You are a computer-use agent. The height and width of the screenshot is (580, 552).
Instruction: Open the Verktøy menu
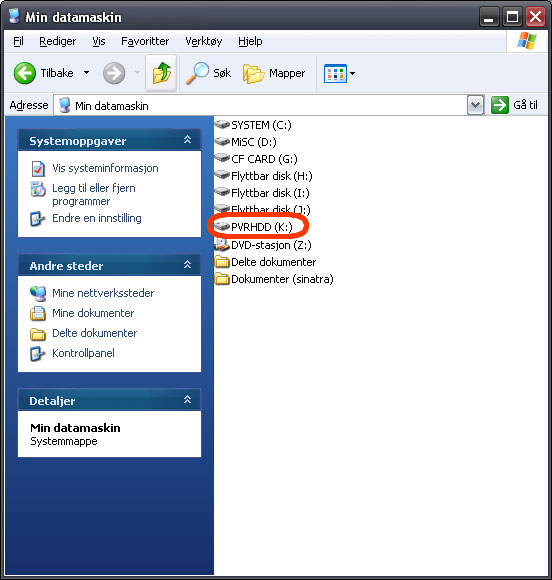pyautogui.click(x=203, y=41)
